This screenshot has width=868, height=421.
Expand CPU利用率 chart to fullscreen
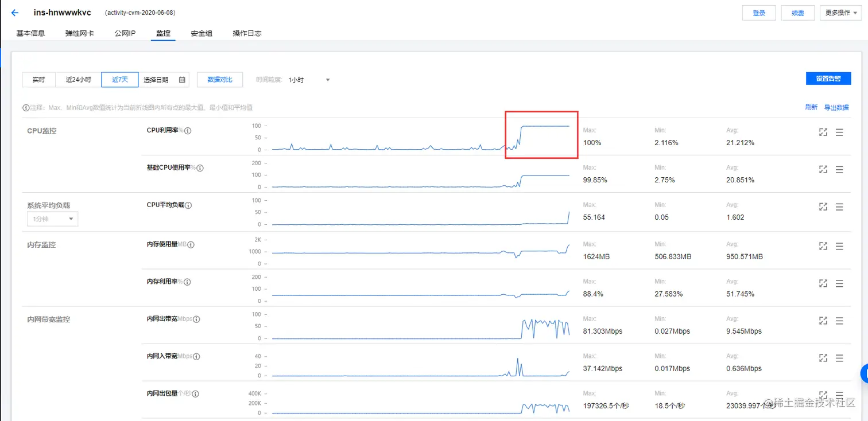(x=823, y=132)
